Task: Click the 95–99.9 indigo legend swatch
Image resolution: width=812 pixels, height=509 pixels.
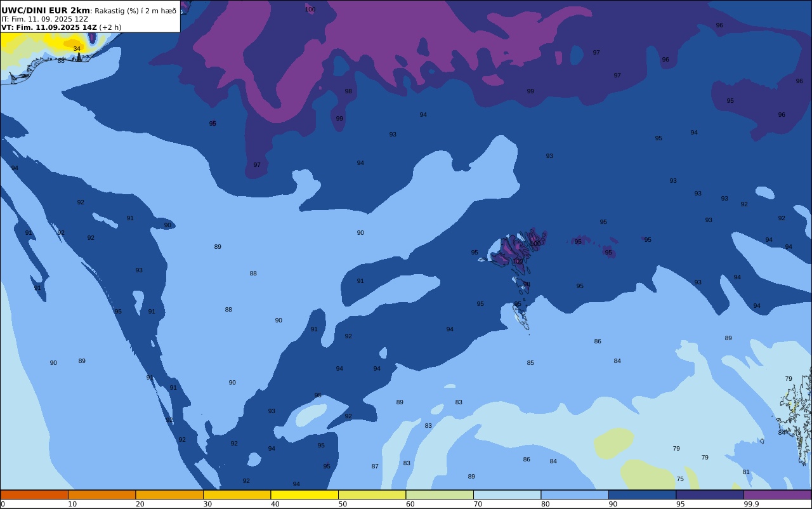Action: click(710, 494)
